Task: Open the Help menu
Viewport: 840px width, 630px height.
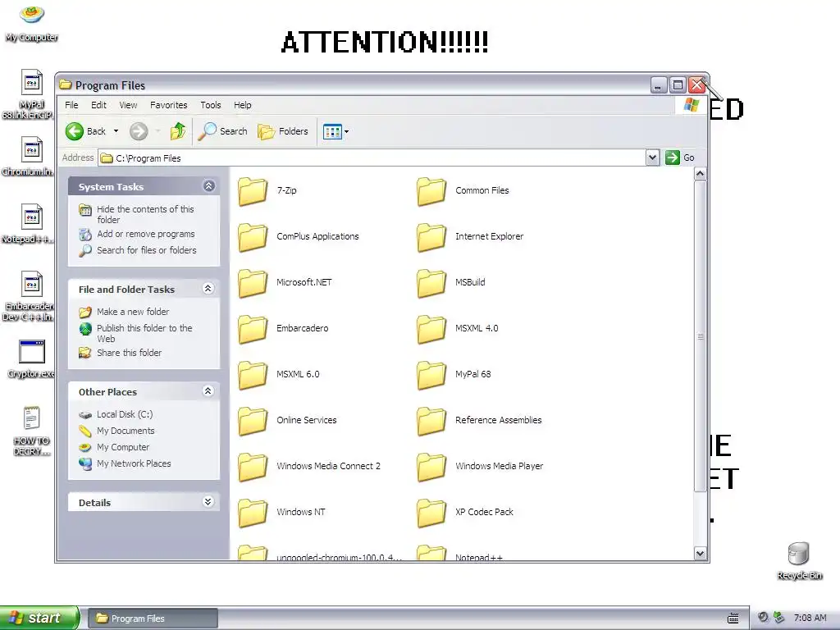Action: tap(242, 105)
